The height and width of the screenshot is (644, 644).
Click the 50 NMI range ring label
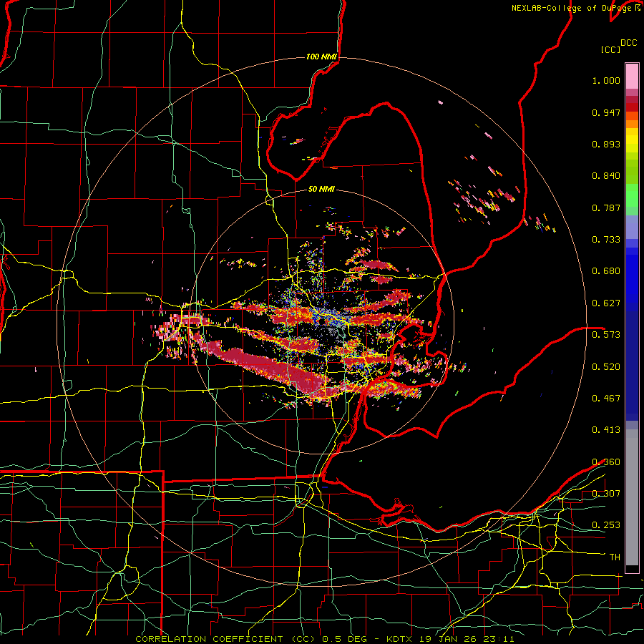321,189
